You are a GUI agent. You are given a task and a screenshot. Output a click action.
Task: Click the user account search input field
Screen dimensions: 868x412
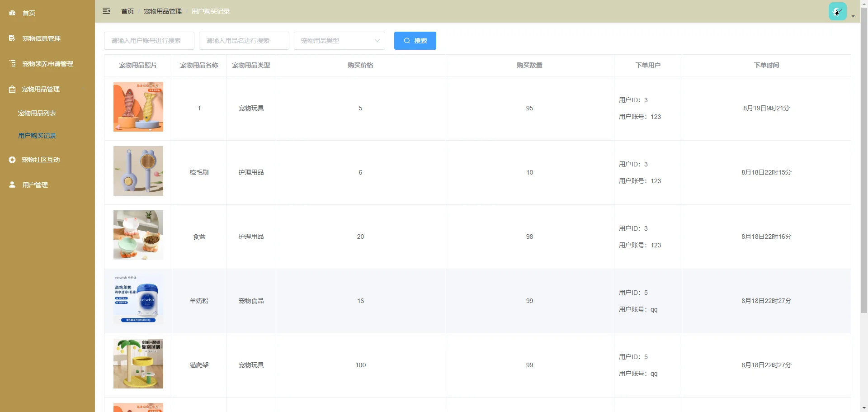(149, 40)
